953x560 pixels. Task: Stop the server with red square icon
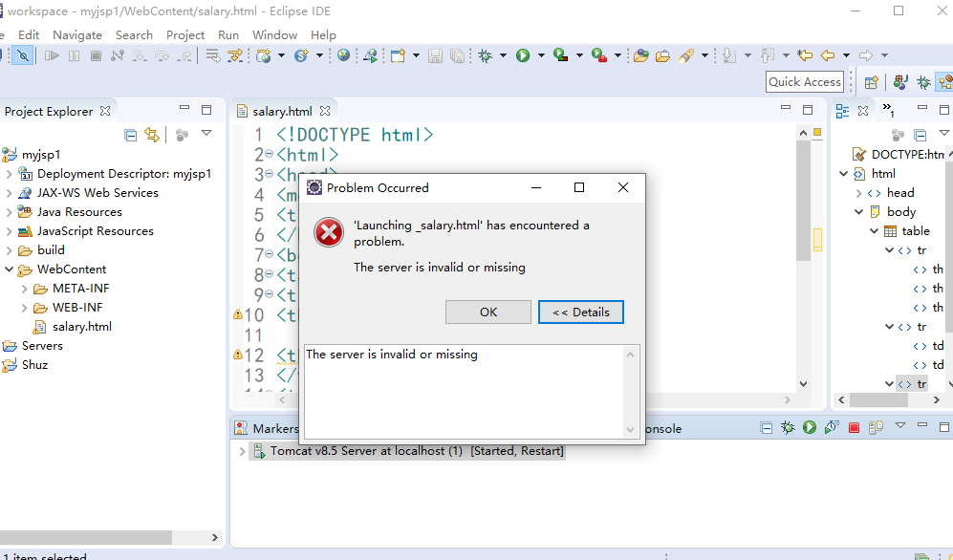pos(854,428)
